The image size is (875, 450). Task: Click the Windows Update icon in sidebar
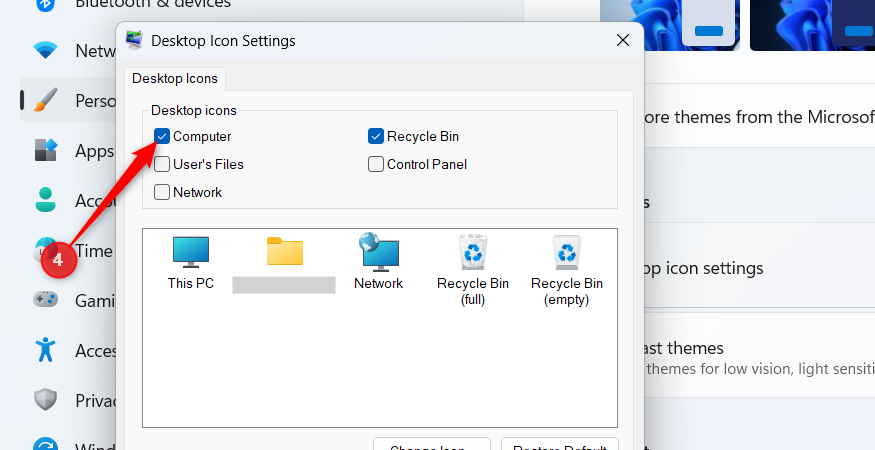coord(46,444)
